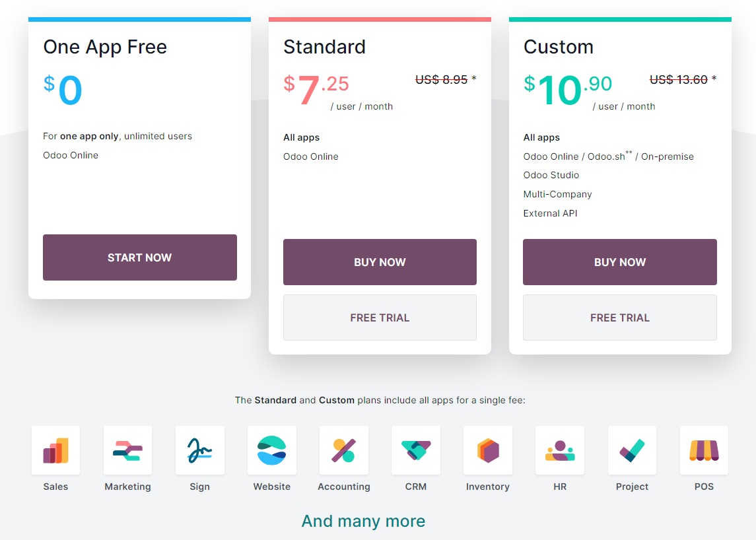Choose the Accounting app icon

[343, 450]
